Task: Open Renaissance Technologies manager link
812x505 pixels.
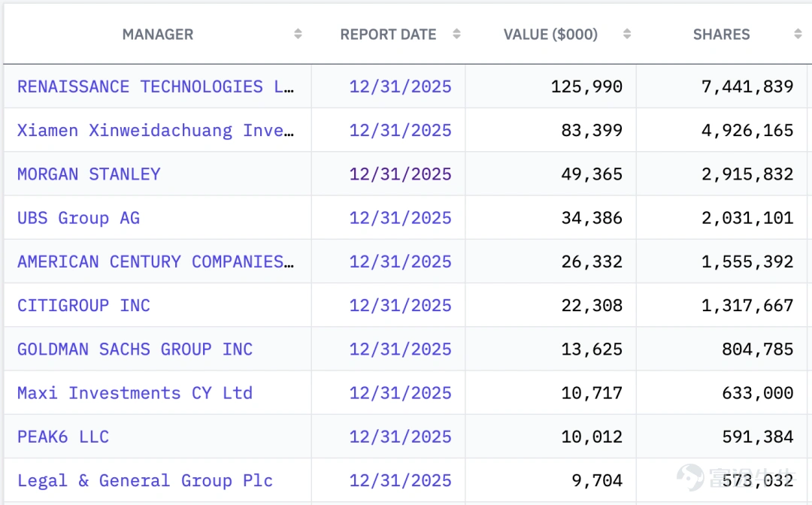Action: [x=156, y=86]
